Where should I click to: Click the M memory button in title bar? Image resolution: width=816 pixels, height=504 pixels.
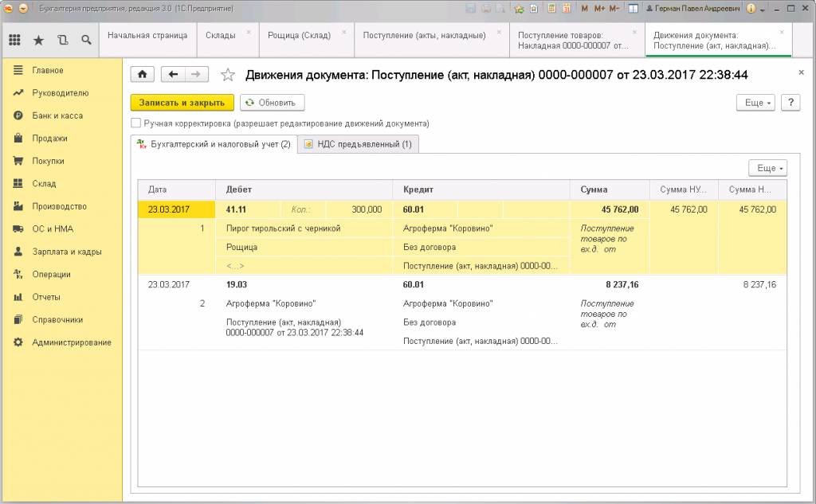coord(584,8)
